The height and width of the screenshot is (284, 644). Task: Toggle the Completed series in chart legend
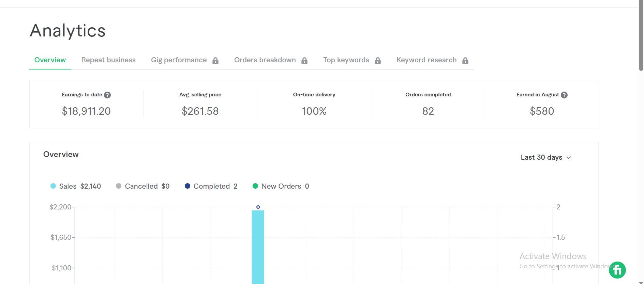(x=211, y=186)
